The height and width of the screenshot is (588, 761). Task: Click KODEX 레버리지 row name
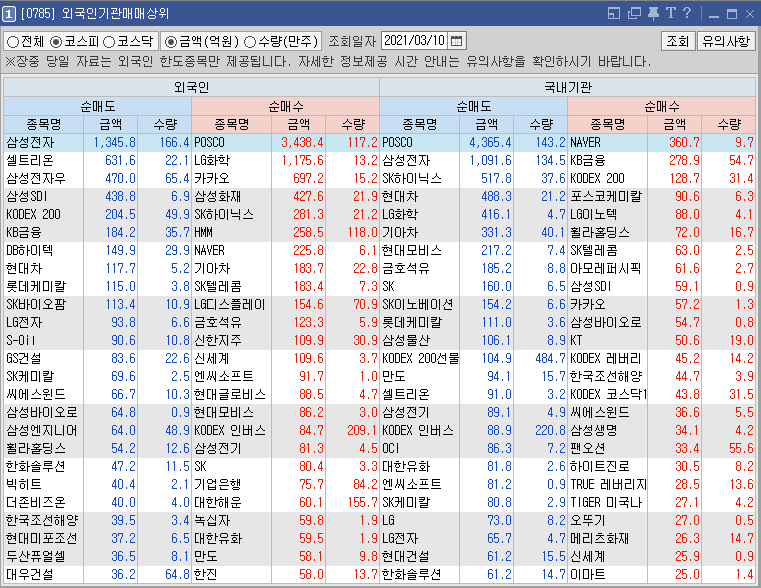(x=606, y=359)
